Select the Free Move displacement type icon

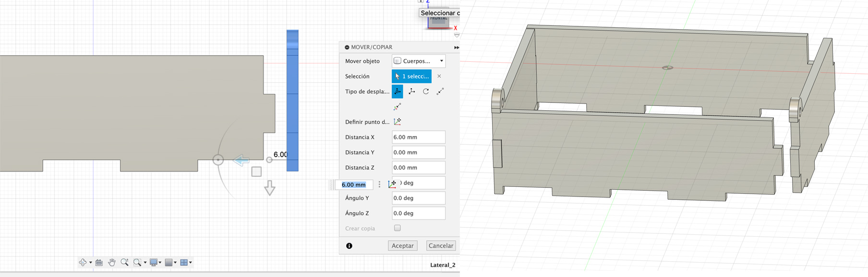(398, 91)
